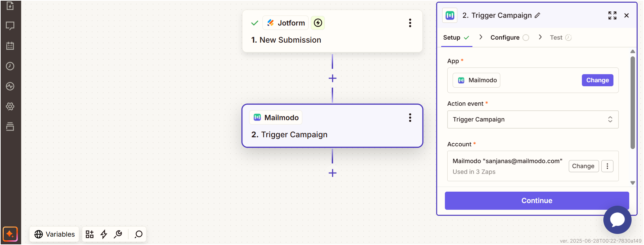Expand the Action event dropdown

(533, 119)
